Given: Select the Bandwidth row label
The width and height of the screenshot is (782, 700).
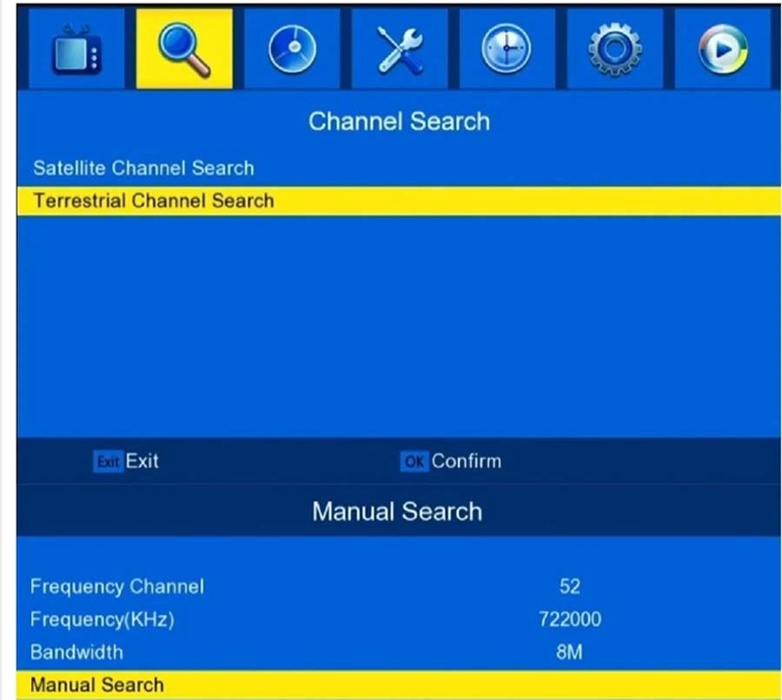Looking at the screenshot, I should pyautogui.click(x=76, y=652).
